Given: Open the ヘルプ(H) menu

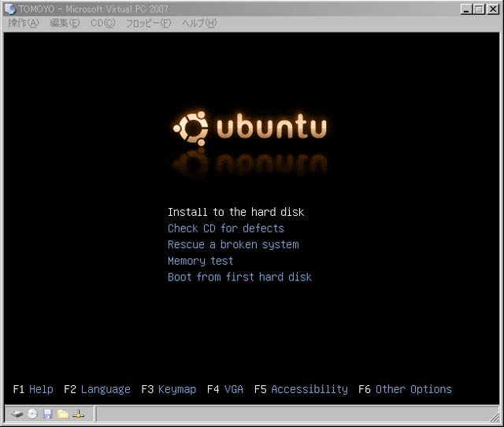Looking at the screenshot, I should 199,23.
